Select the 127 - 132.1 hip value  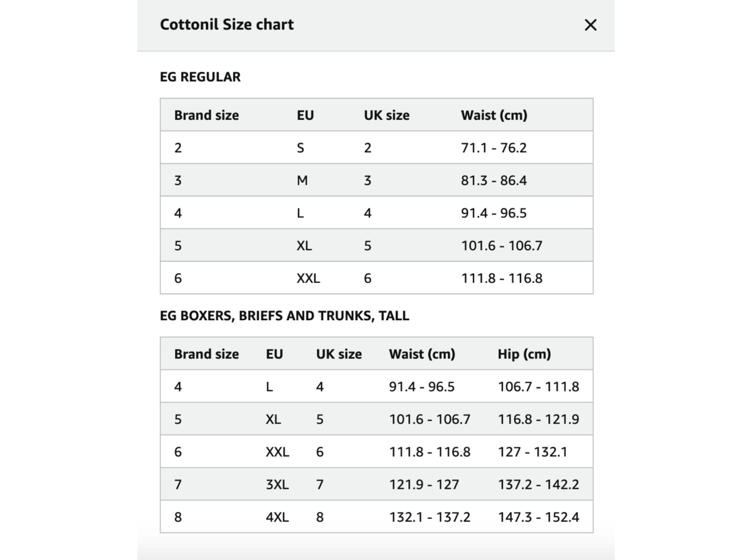(x=533, y=452)
